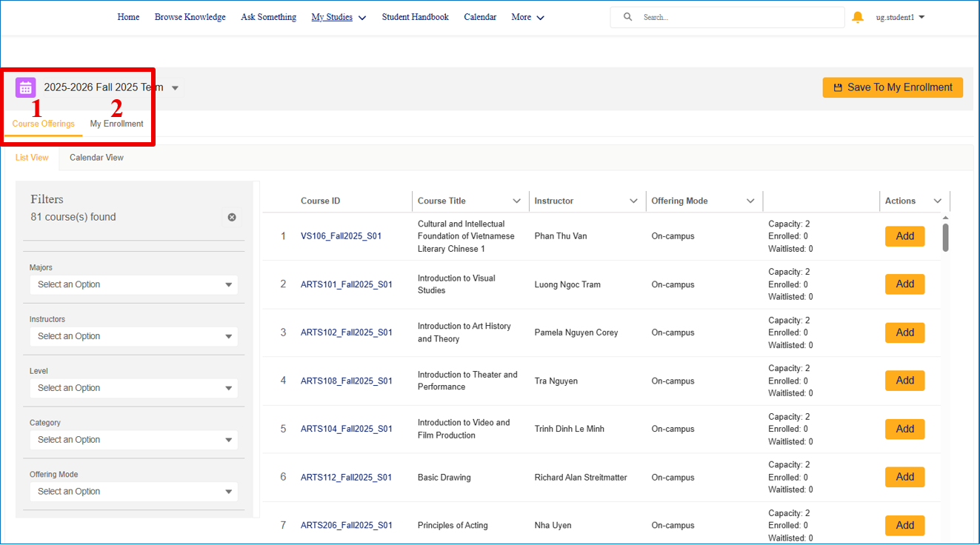
Task: Click the Course ID column header
Action: (321, 201)
